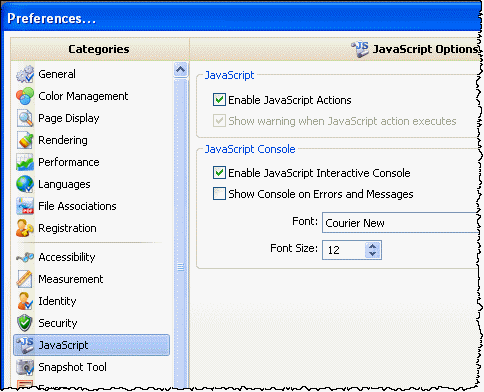Choose Identity category label
This screenshot has width=484, height=392.
(57, 301)
